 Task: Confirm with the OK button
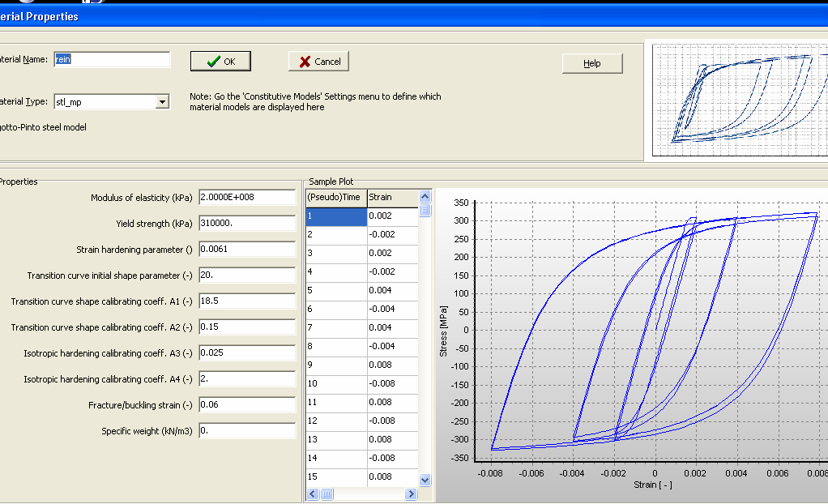(x=220, y=62)
